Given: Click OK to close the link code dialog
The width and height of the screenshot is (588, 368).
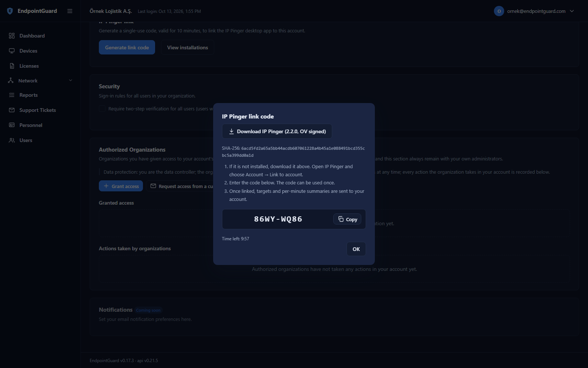Looking at the screenshot, I should [356, 249].
